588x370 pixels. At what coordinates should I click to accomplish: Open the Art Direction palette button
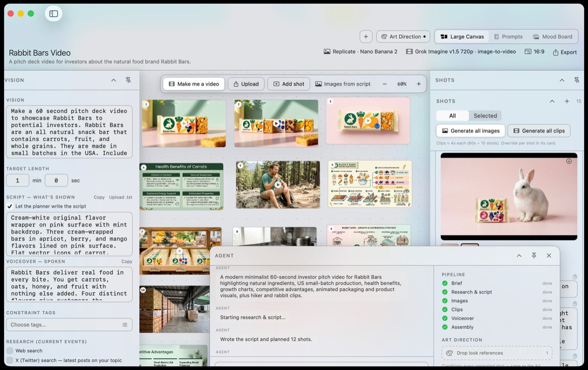click(x=403, y=37)
